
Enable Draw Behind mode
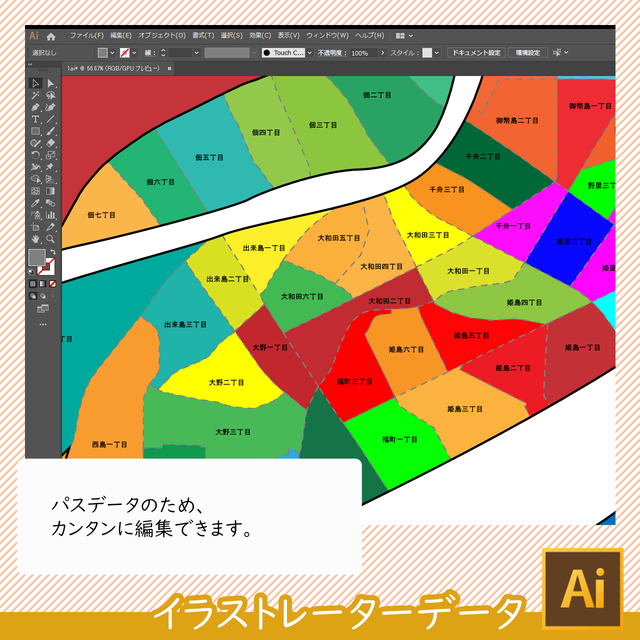pyautogui.click(x=43, y=296)
